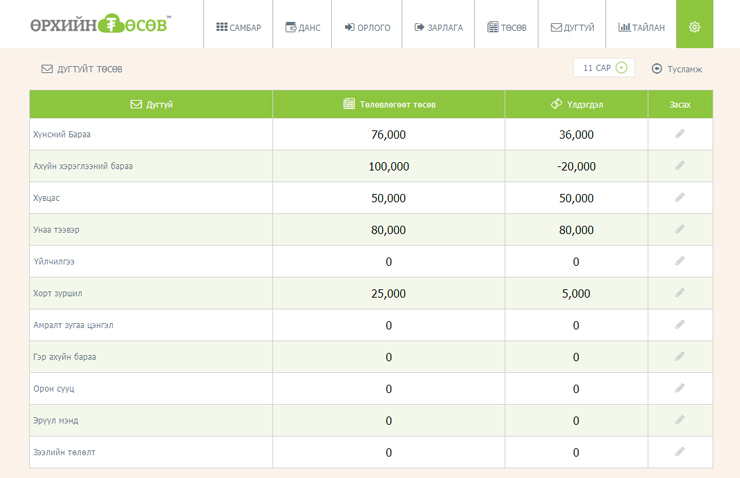
Task: Open the ТАЙЛАН reports tab
Action: pos(641,27)
